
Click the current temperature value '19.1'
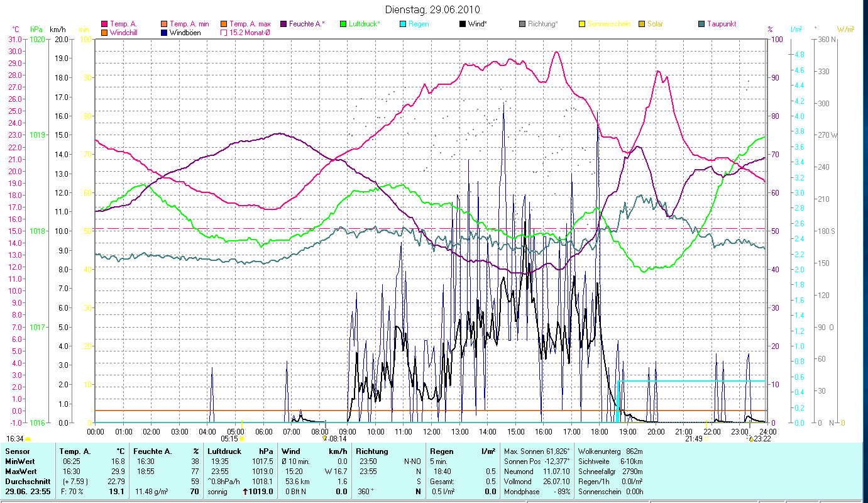tap(117, 492)
